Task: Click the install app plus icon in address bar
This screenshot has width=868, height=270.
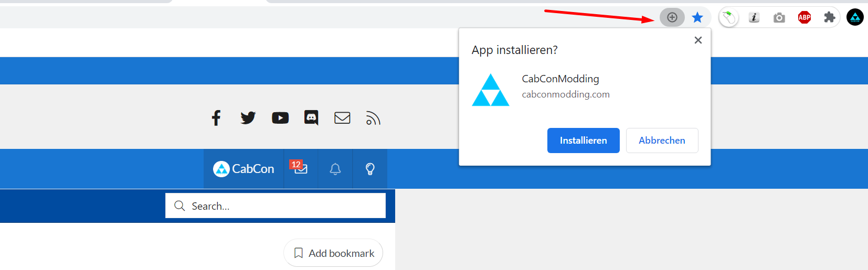Action: 672,18
